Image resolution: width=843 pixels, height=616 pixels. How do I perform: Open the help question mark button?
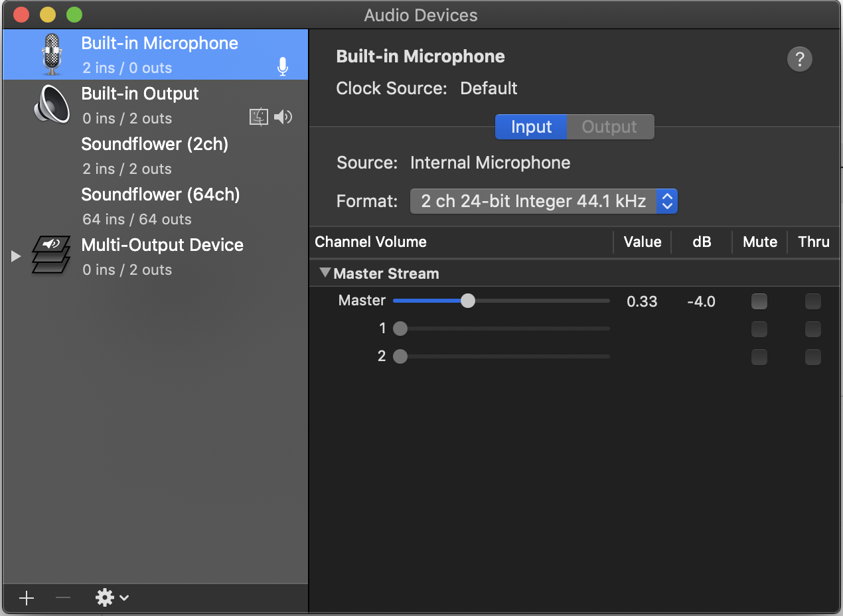pyautogui.click(x=799, y=59)
